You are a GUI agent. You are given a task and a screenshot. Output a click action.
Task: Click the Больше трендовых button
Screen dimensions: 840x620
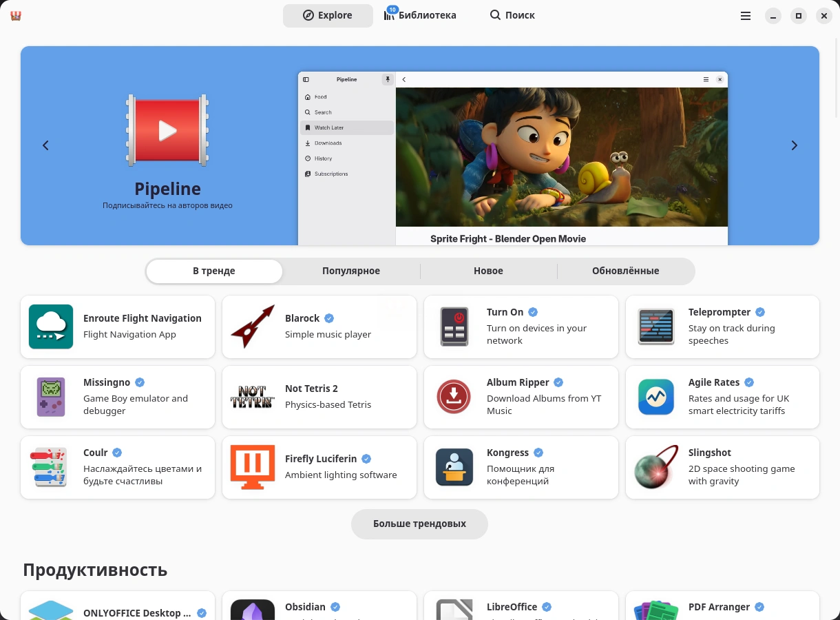419,524
